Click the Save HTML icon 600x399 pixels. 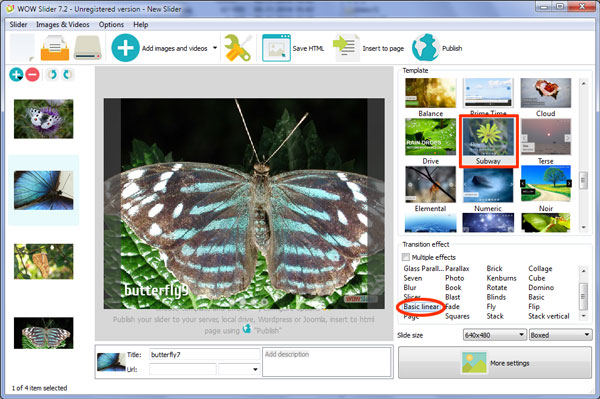tap(276, 48)
